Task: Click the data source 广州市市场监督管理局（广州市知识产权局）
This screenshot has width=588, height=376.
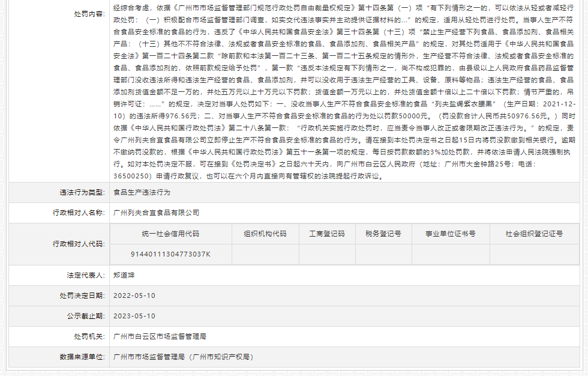Action: click(182, 357)
